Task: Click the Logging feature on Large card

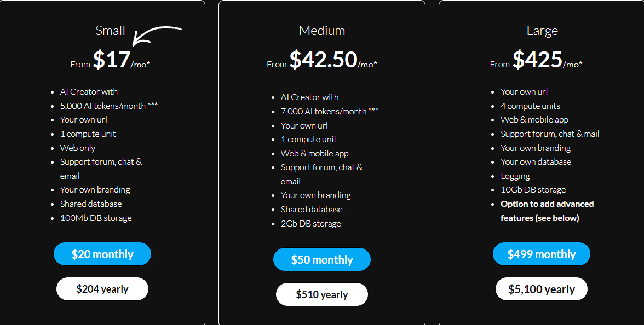Action: [515, 176]
